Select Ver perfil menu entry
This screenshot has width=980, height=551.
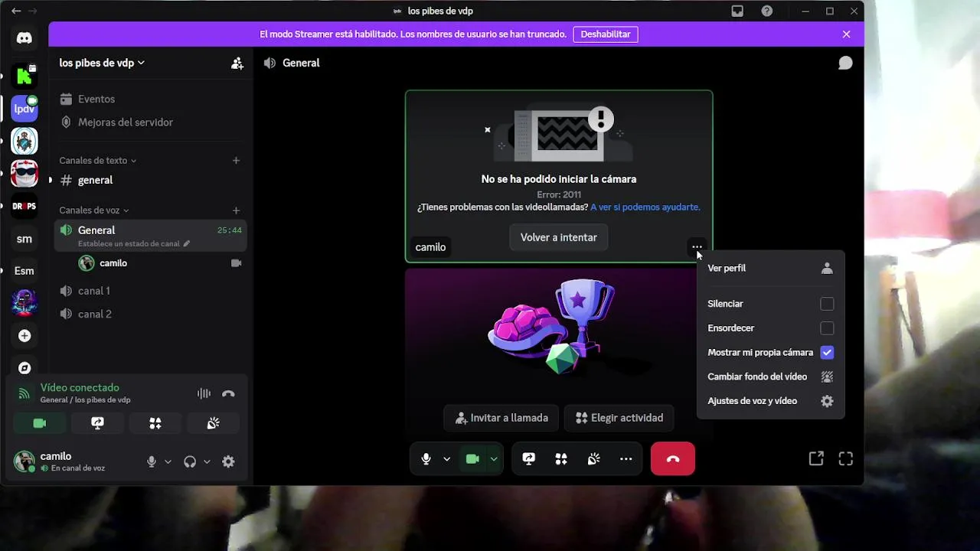pos(770,269)
